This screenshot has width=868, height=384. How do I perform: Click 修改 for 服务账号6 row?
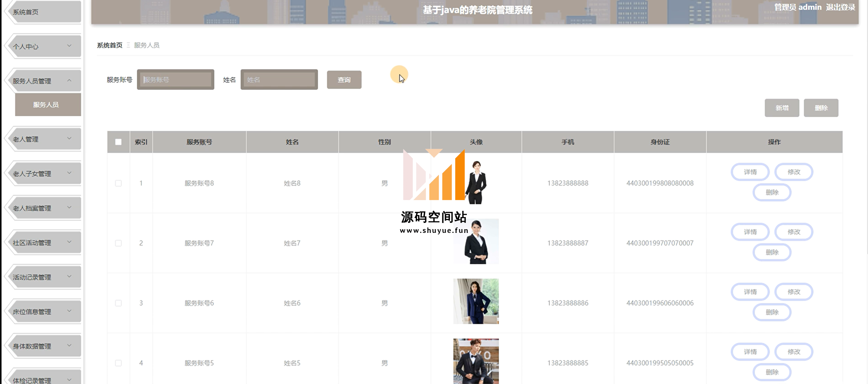tap(794, 292)
